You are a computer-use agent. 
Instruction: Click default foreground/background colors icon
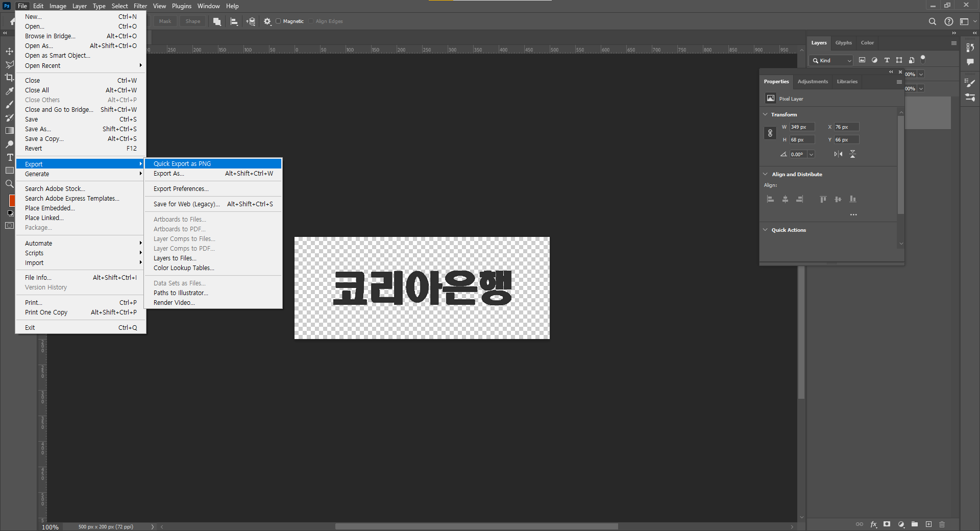(x=10, y=213)
